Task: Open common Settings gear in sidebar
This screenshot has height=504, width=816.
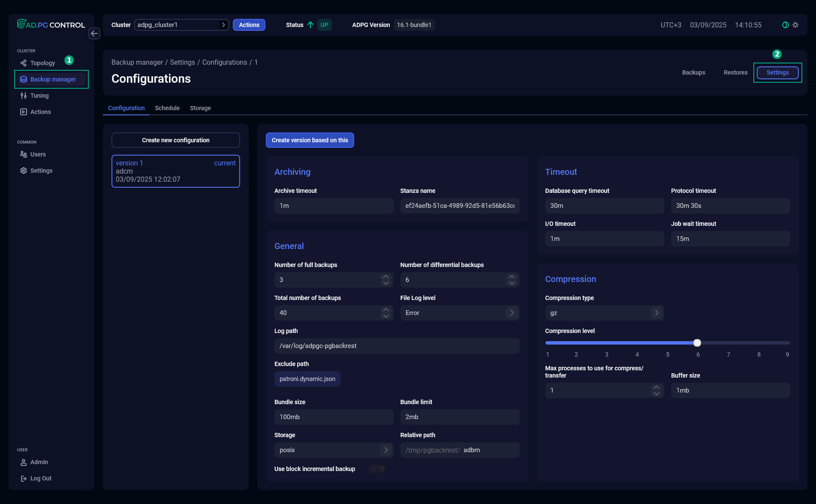Action: point(24,170)
